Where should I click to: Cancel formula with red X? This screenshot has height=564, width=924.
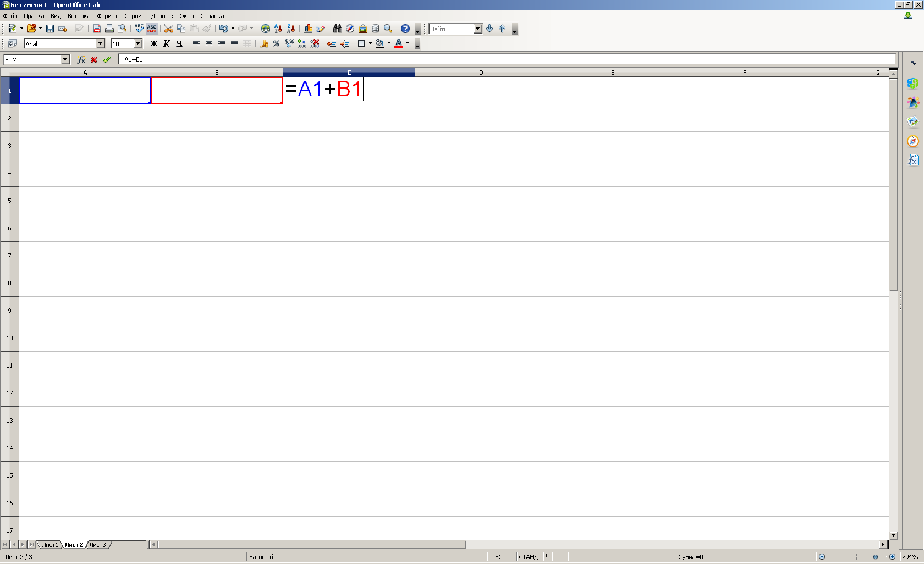tap(94, 59)
